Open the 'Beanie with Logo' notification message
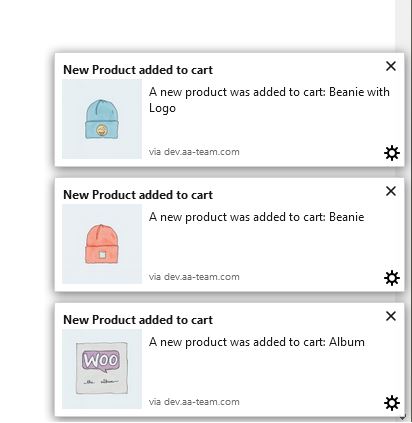The height and width of the screenshot is (423, 412). coord(269,100)
